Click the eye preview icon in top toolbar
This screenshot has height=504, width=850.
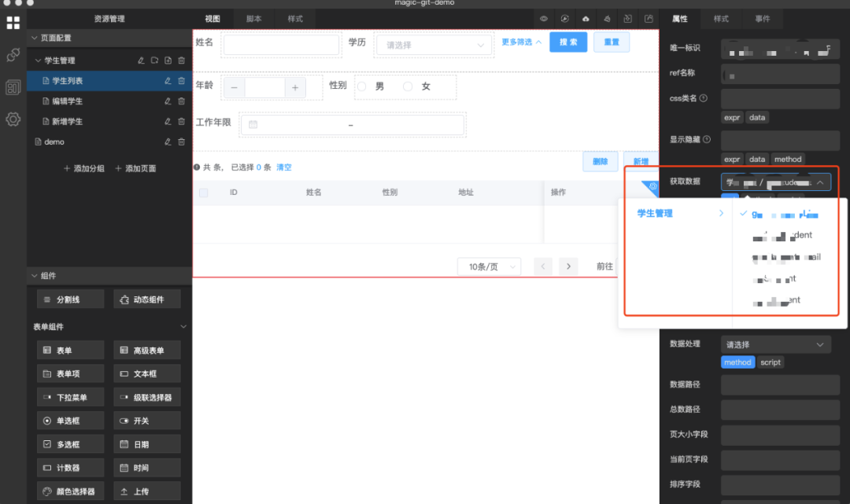(544, 18)
